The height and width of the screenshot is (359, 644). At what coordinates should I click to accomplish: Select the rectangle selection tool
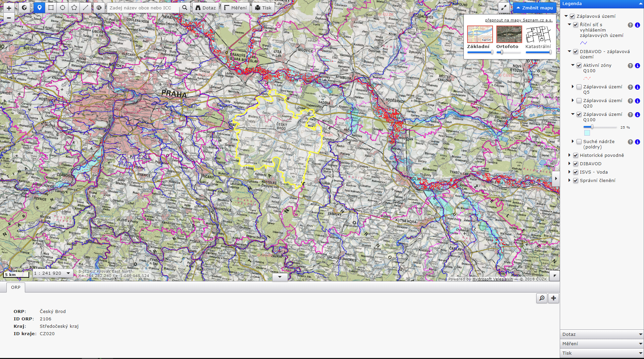point(51,8)
